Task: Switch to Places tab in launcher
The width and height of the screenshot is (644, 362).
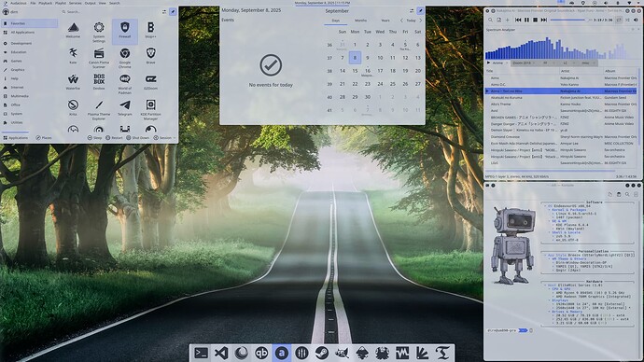Action: pyautogui.click(x=44, y=138)
